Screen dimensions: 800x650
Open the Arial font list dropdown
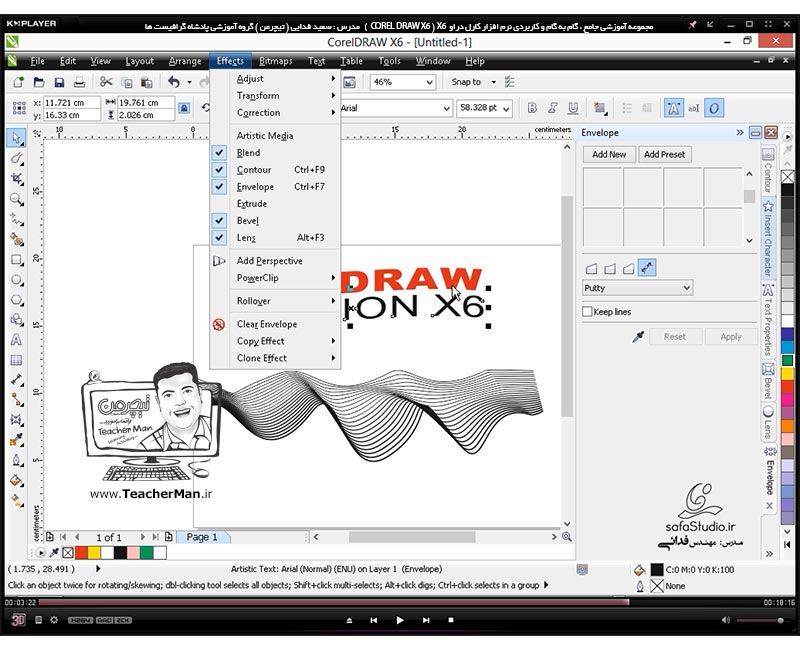(x=446, y=108)
